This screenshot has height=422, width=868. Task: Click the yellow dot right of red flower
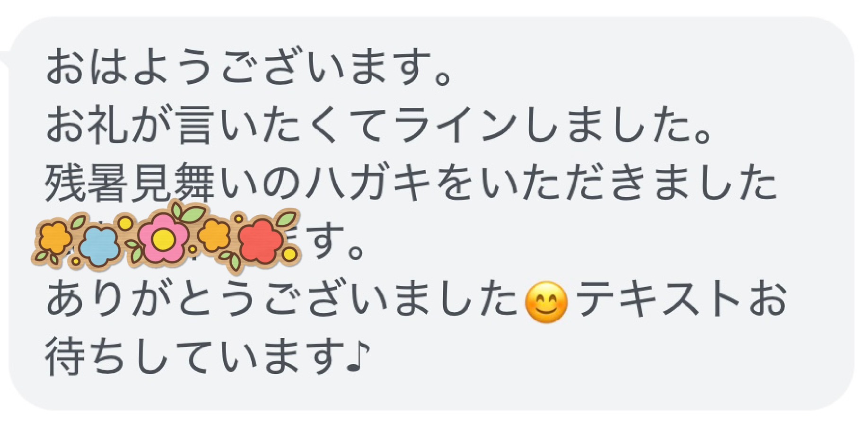click(290, 255)
